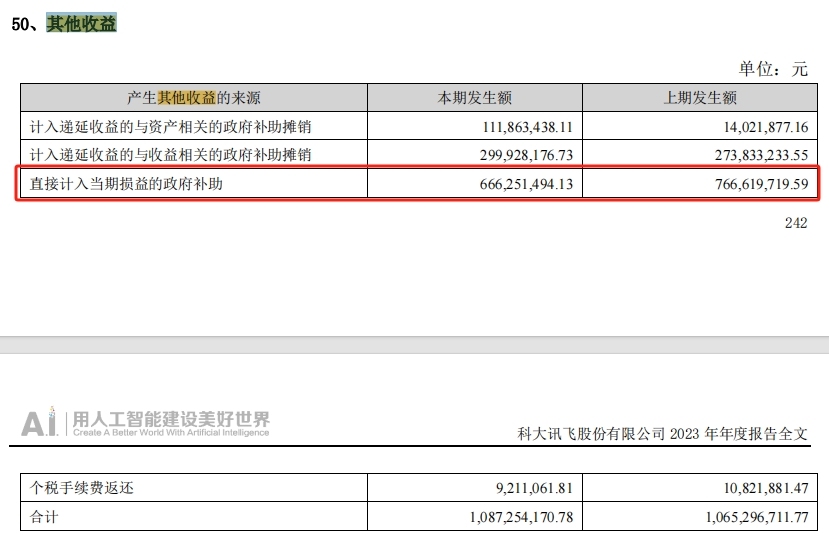
Task: Click the column header 上期发生额
Action: 700,98
